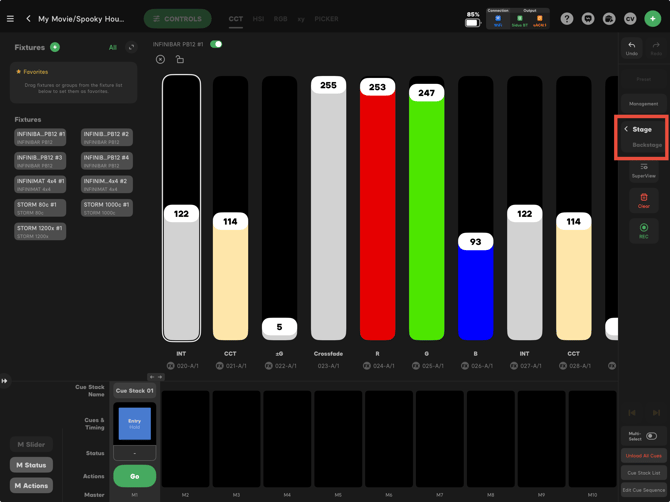Switch to the PICKER tab
This screenshot has height=502, width=670.
click(x=326, y=19)
